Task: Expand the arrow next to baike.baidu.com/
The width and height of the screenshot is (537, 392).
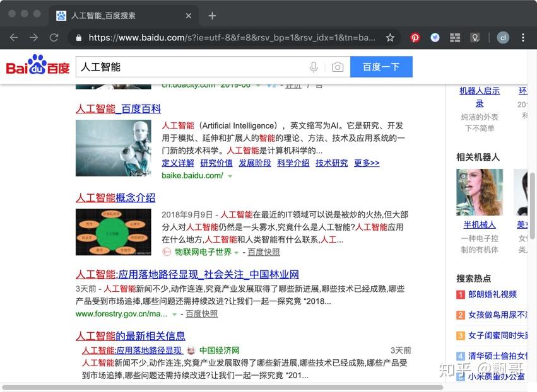Action: coord(230,176)
